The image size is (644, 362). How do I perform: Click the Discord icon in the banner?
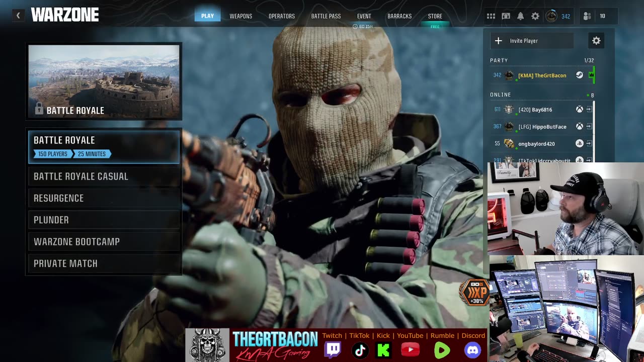472,350
